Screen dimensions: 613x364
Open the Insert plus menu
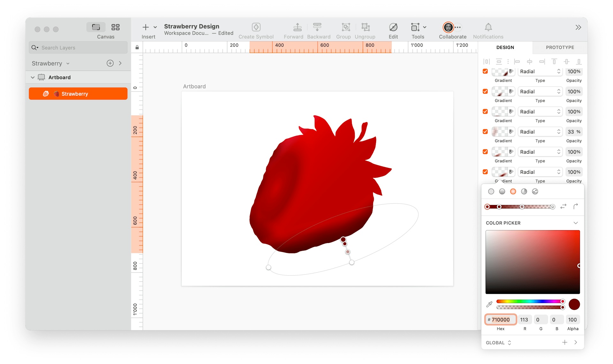(x=146, y=27)
